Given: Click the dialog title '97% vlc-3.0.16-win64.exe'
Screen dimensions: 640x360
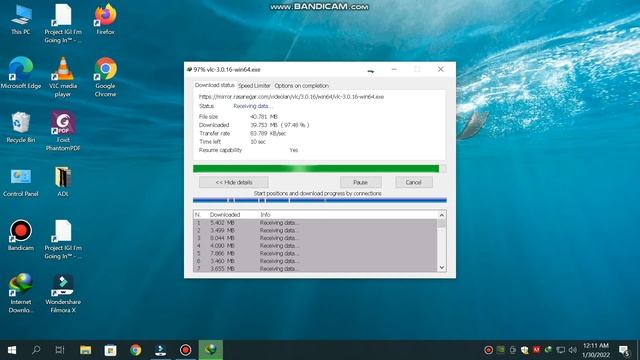Looking at the screenshot, I should click(227, 69).
